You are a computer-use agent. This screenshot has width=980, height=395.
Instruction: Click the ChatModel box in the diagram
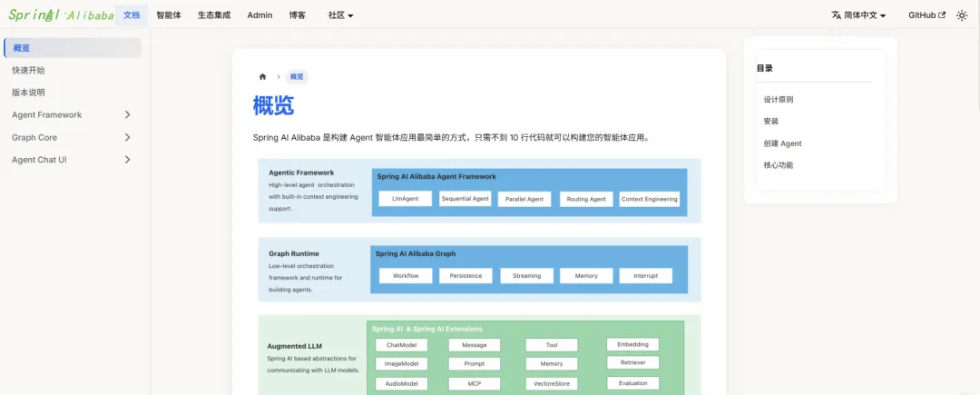401,345
